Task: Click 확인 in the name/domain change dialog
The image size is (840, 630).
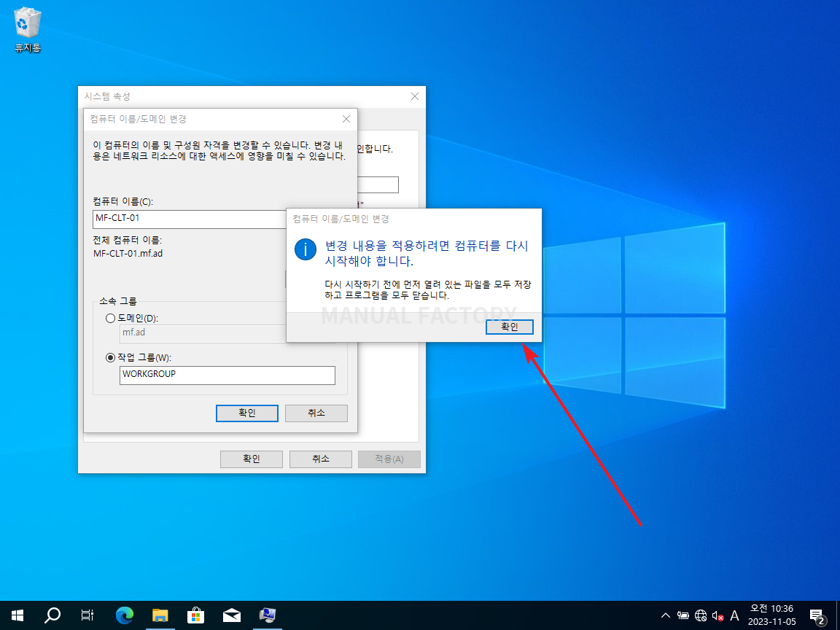Action: (247, 413)
